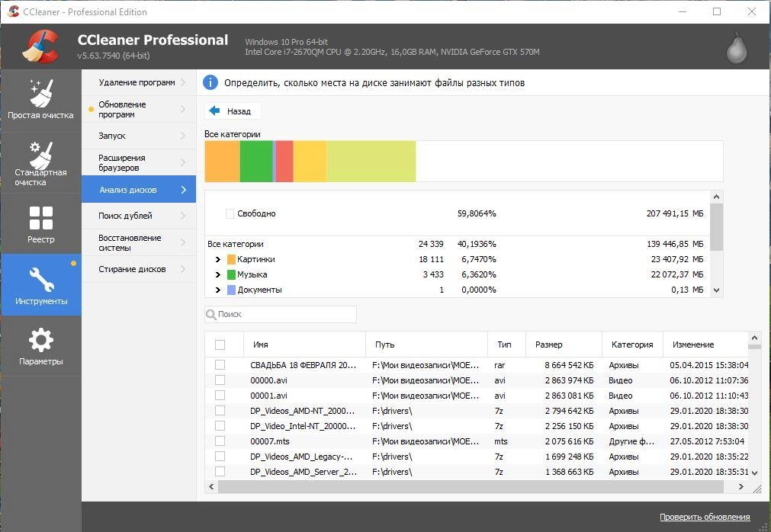The width and height of the screenshot is (771, 532).
Task: Check the DP_Videos_AMD-NT file checkbox
Action: coord(220,411)
